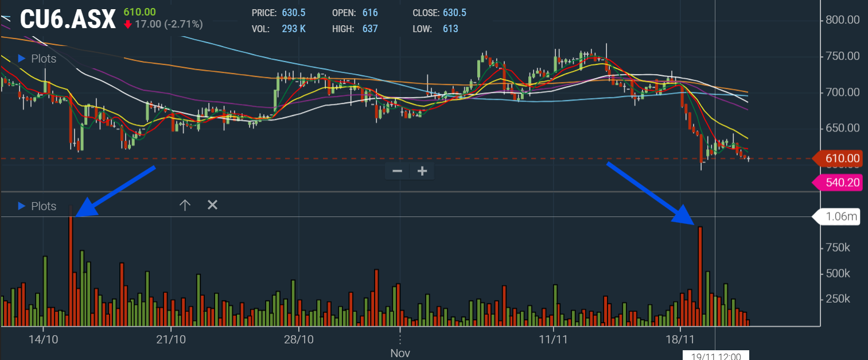Viewport: 868px width, 360px height.
Task: Click the 250k volume axis label
Action: tap(838, 299)
